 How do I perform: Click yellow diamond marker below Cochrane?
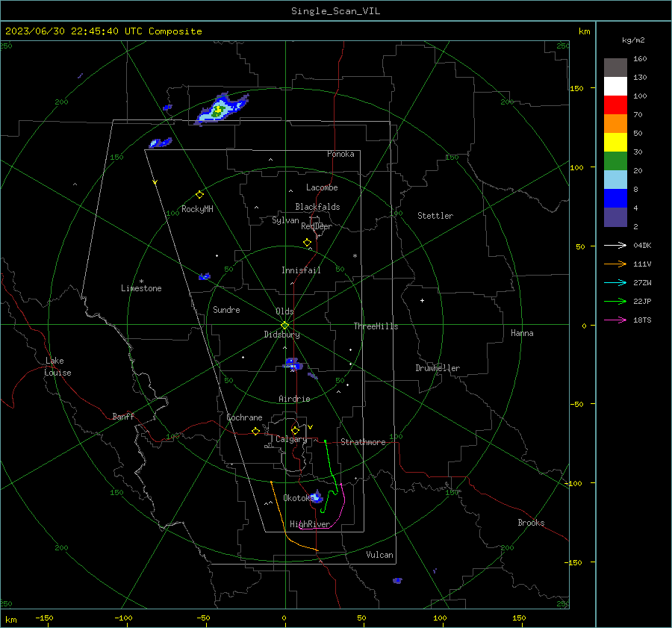click(x=256, y=431)
